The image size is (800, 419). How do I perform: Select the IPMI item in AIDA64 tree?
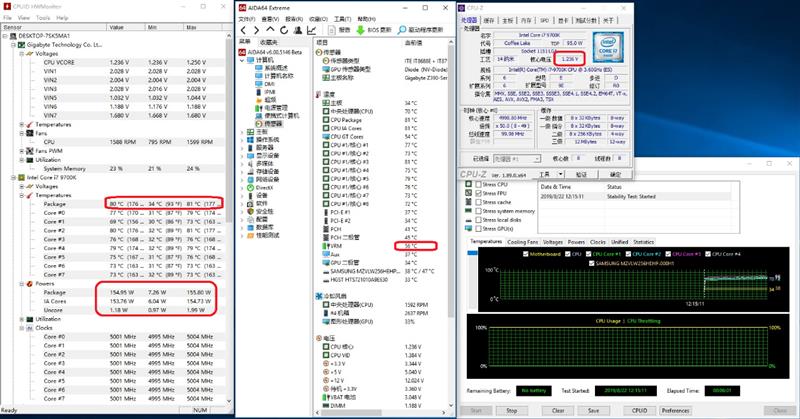pyautogui.click(x=270, y=92)
